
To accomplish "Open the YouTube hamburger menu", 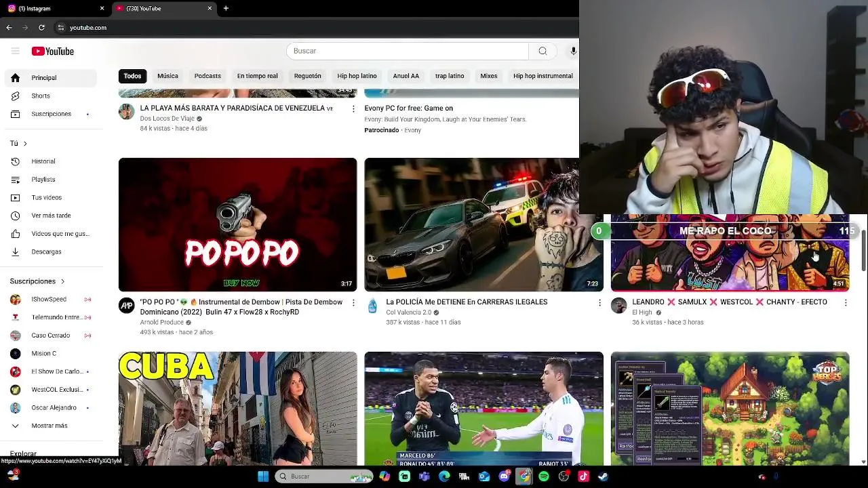I will [x=15, y=51].
